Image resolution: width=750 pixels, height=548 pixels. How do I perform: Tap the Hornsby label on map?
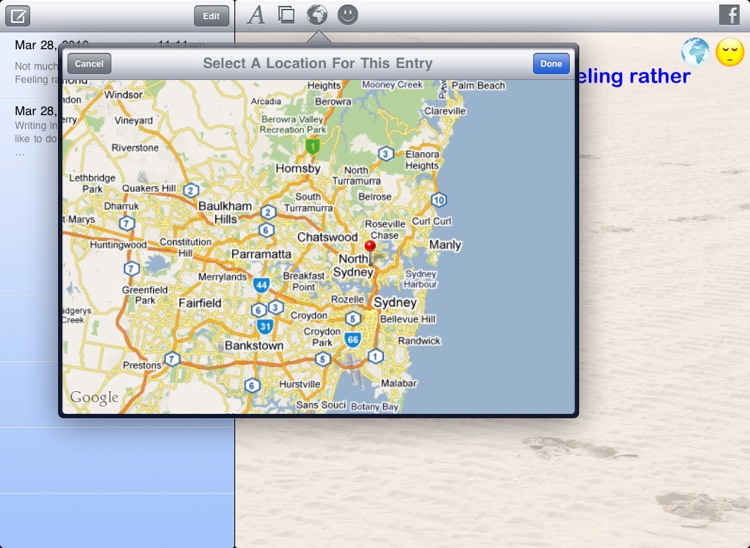pyautogui.click(x=298, y=169)
